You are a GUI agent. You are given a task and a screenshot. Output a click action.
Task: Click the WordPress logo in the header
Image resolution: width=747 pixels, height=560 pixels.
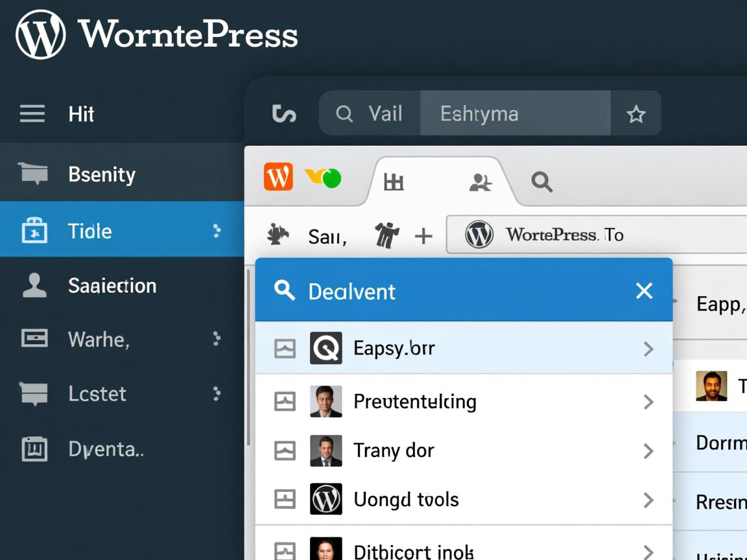[x=40, y=34]
